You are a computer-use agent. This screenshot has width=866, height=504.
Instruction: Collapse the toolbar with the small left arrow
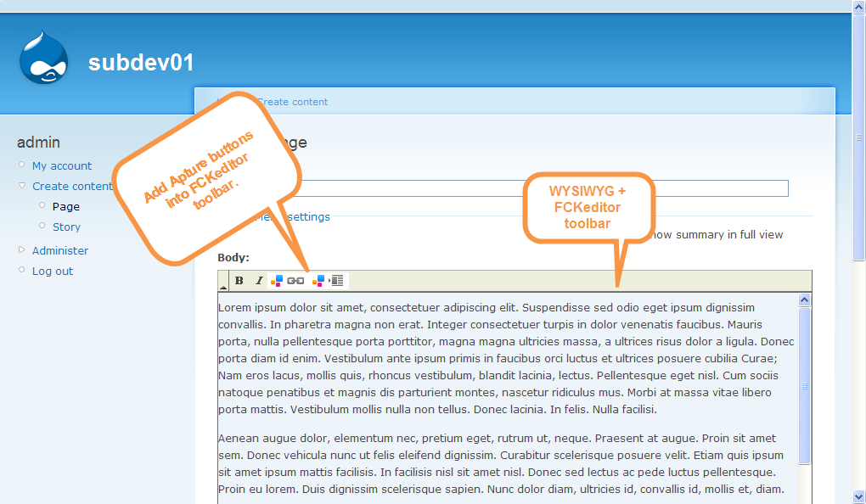pos(225,286)
